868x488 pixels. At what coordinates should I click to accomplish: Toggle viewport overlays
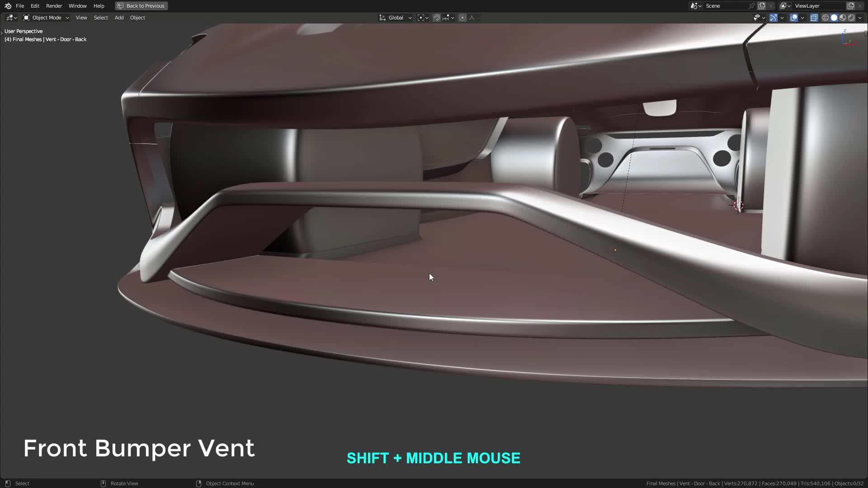point(794,18)
